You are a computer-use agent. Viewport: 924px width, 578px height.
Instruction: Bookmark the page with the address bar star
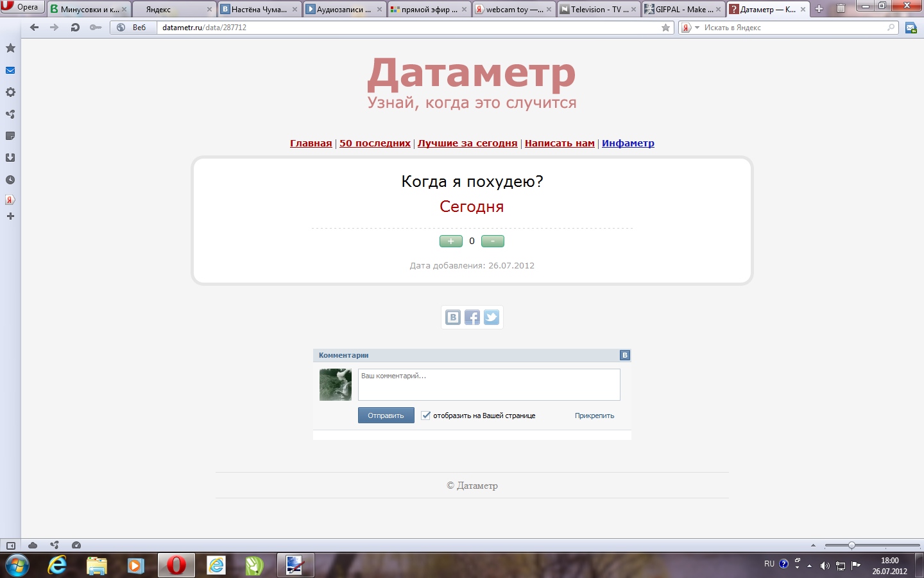click(x=665, y=28)
